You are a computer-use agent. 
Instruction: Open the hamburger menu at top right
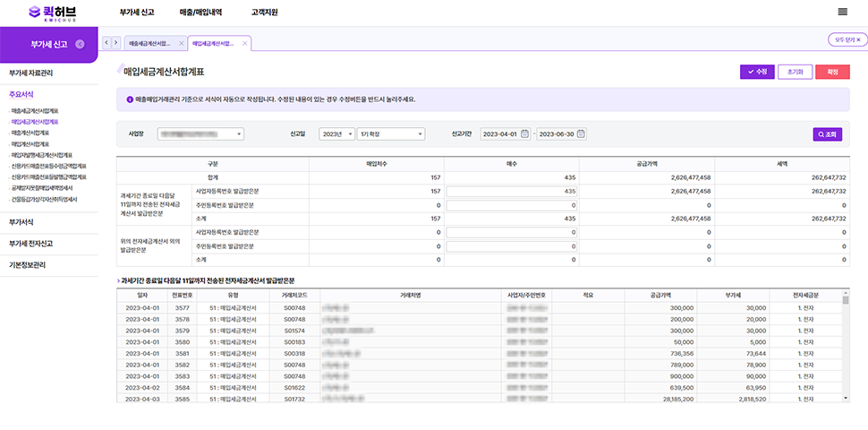click(842, 12)
